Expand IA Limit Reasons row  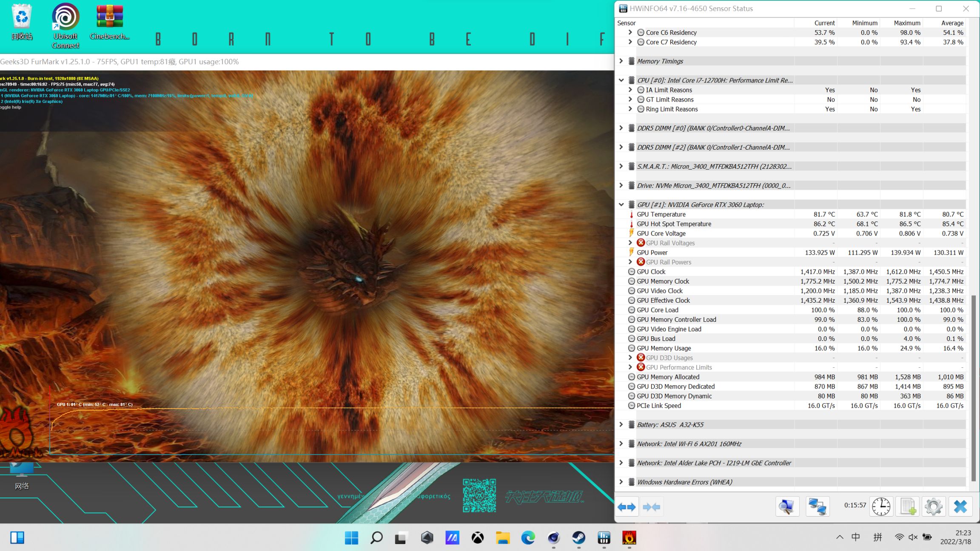coord(630,90)
